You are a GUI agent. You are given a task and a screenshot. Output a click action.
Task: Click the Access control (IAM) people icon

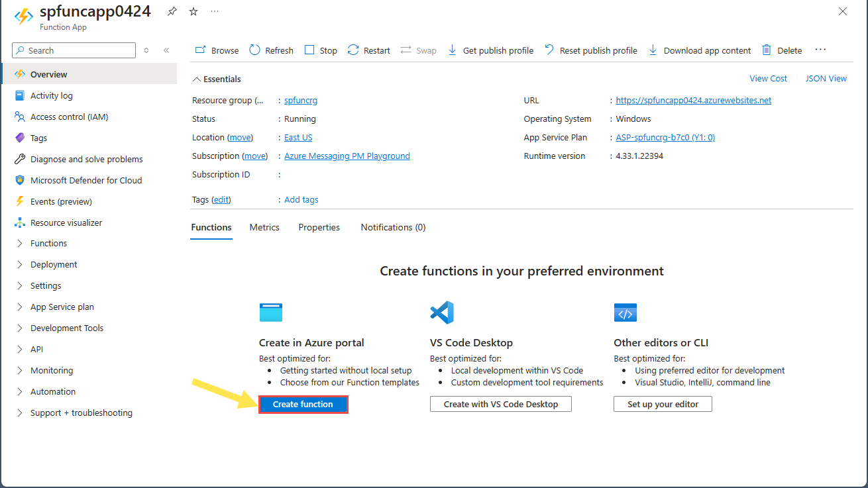coord(20,117)
